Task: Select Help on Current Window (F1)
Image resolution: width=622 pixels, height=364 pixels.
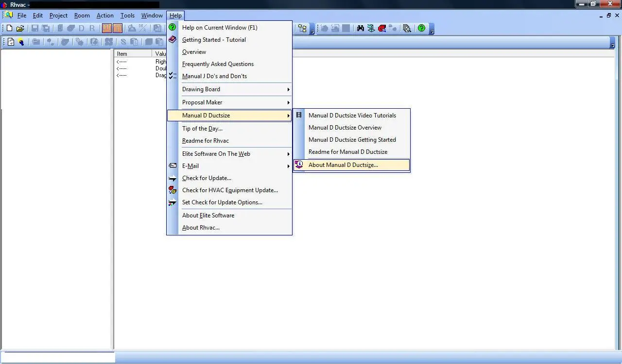Action: pos(220,28)
